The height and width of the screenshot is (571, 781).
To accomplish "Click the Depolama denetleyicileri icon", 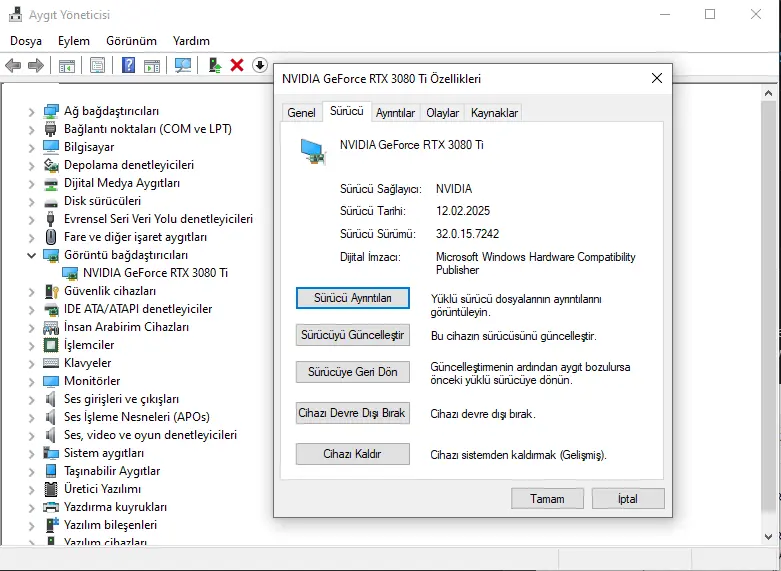I will pyautogui.click(x=51, y=165).
